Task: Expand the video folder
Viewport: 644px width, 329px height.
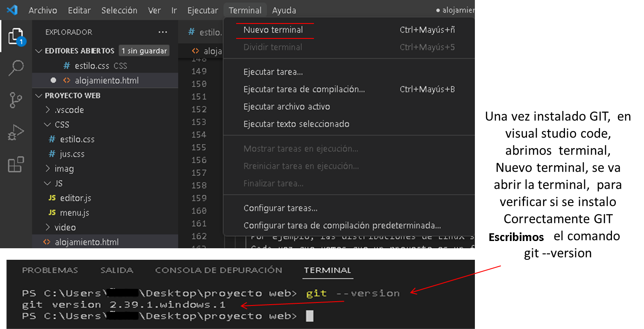Action: click(x=48, y=227)
